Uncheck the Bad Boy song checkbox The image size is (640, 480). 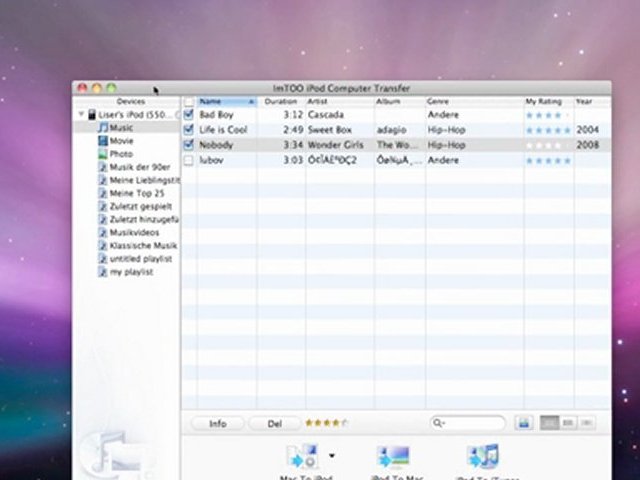point(189,115)
